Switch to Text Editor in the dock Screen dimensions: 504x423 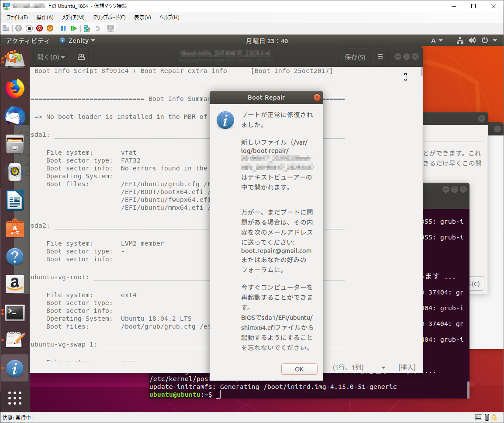pos(15,340)
